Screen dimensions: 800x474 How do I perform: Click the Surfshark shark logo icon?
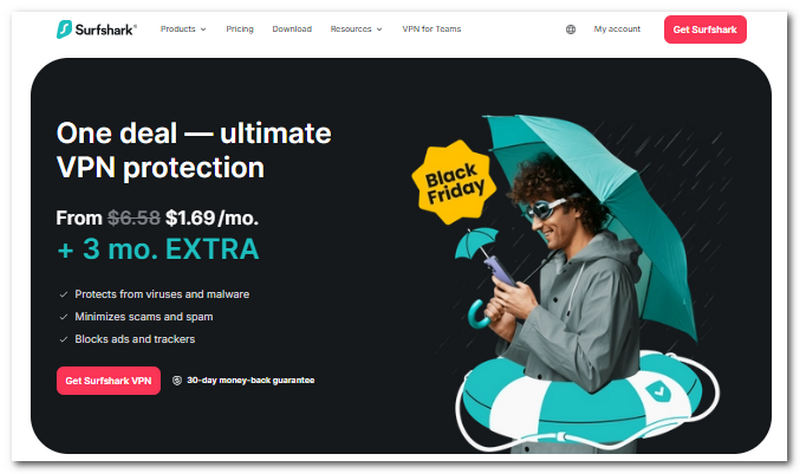[64, 29]
